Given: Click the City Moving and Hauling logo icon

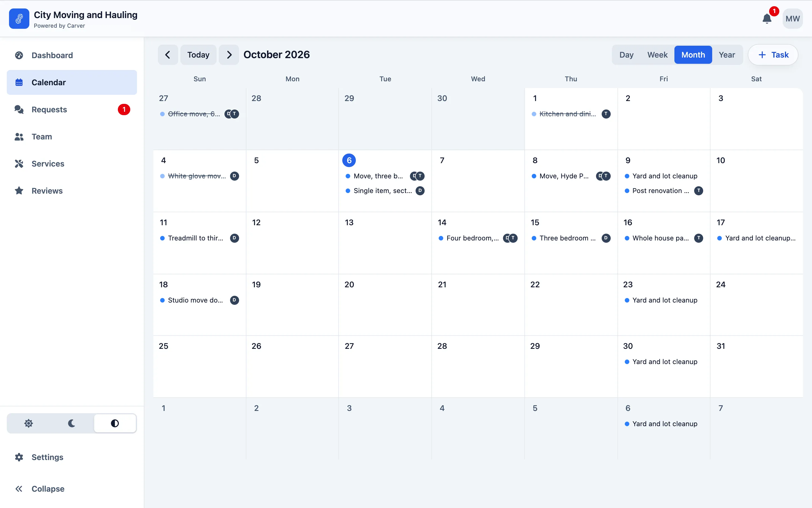Looking at the screenshot, I should (19, 18).
